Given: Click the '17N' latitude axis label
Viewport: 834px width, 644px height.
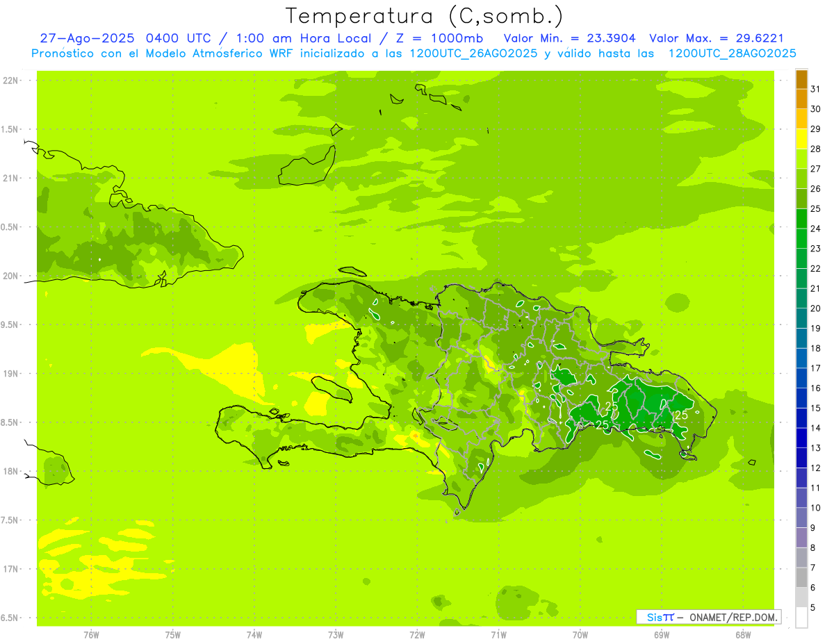Looking at the screenshot, I should tap(10, 569).
